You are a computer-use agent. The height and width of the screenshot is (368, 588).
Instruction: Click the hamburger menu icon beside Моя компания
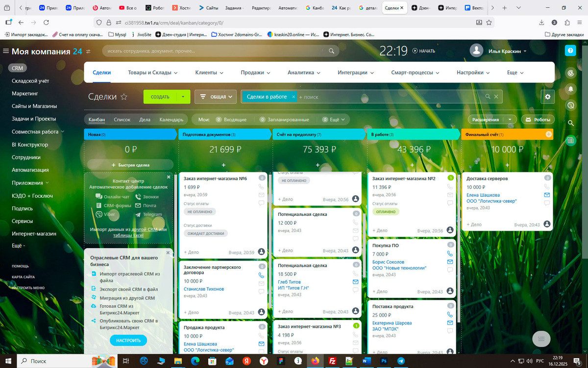click(x=6, y=51)
